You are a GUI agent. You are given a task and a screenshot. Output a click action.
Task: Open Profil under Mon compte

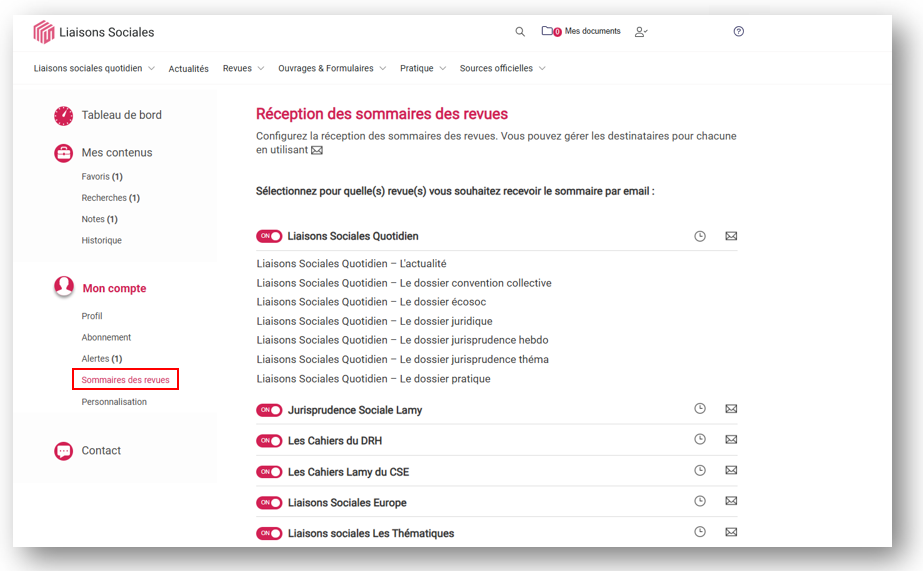[x=92, y=316]
